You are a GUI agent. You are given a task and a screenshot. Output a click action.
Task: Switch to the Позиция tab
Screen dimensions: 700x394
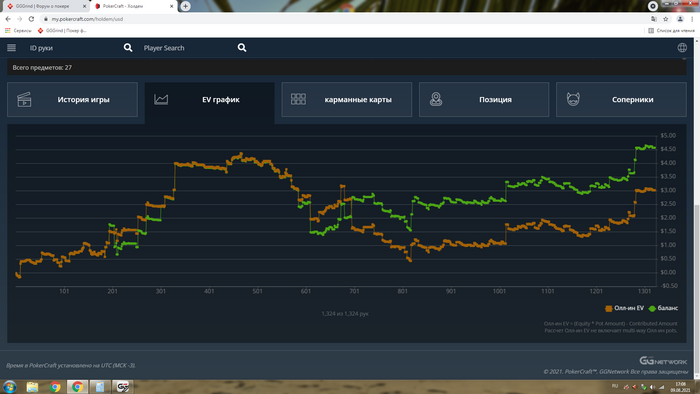tap(484, 100)
